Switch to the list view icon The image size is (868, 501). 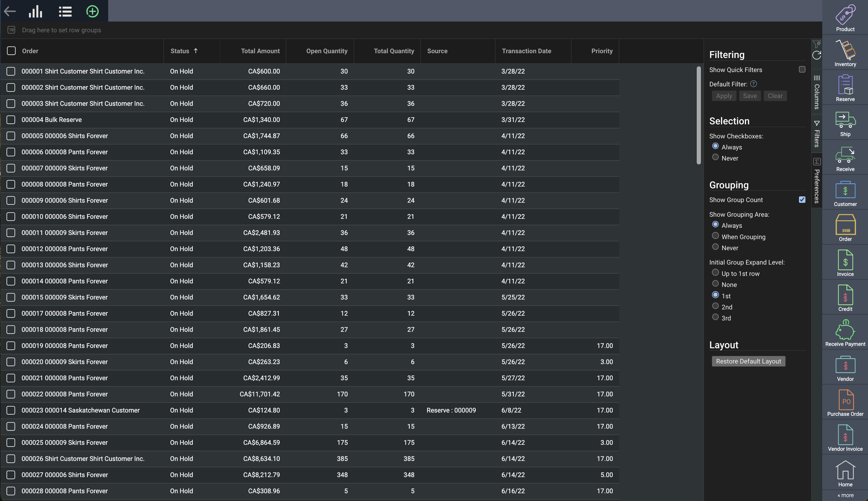[65, 11]
